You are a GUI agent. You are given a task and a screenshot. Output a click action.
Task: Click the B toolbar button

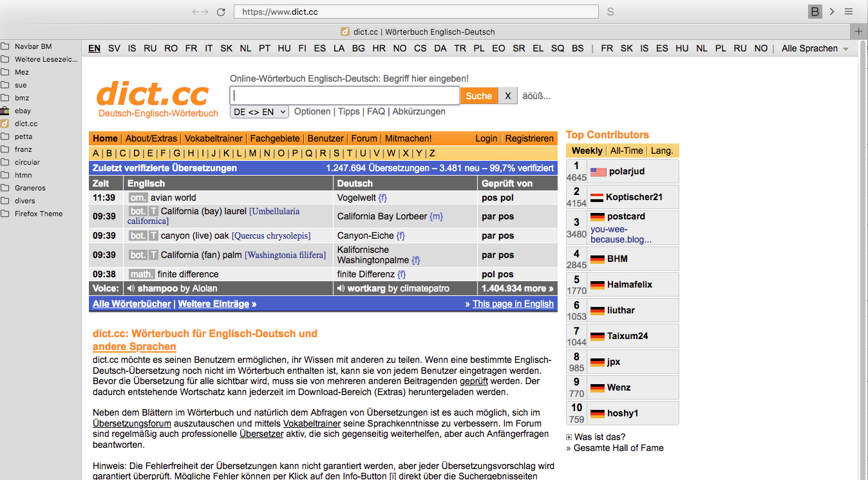815,12
